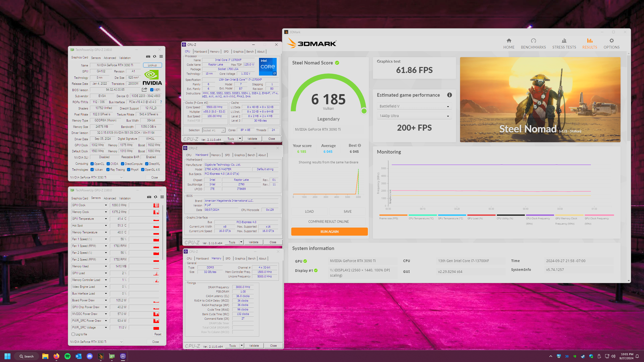Toggle the Vulkan checkbox in GPU-Z

click(x=92, y=170)
